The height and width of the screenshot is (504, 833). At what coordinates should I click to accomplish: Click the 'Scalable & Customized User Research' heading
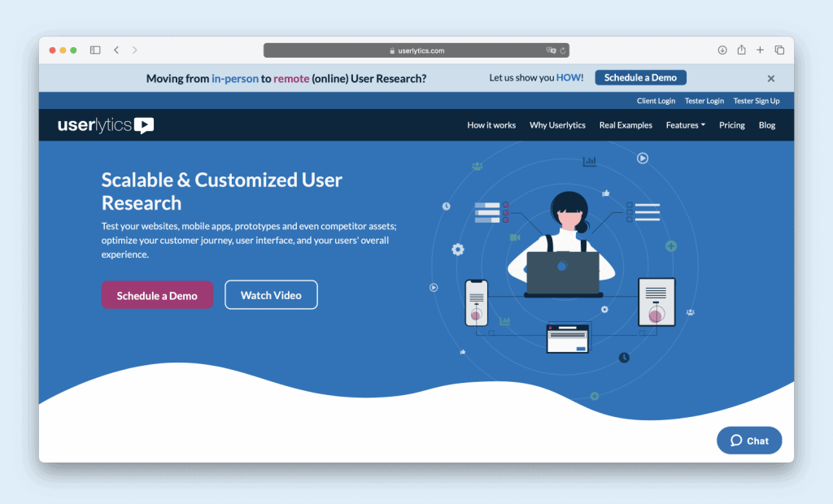point(221,191)
